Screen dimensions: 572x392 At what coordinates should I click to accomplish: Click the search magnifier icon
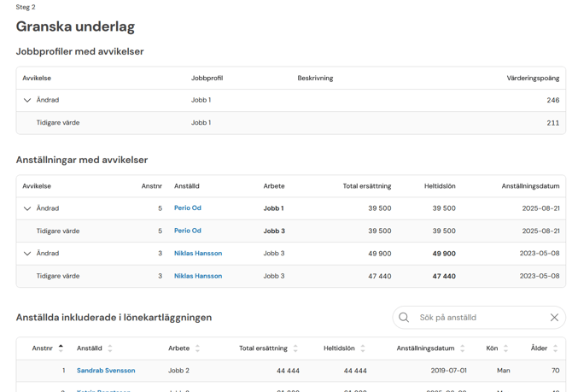pos(404,317)
